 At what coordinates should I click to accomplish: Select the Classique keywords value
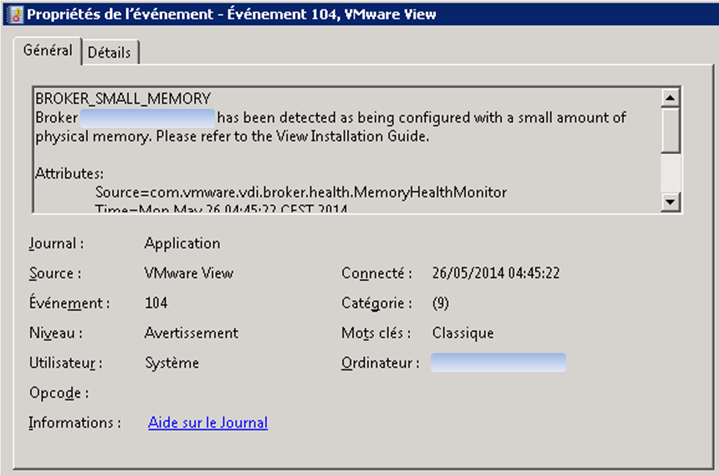click(x=463, y=333)
